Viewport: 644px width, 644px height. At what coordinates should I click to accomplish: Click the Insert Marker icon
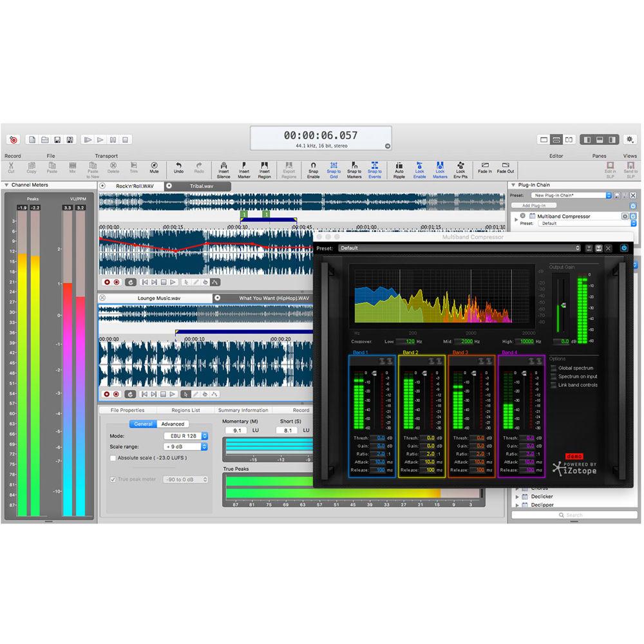244,169
